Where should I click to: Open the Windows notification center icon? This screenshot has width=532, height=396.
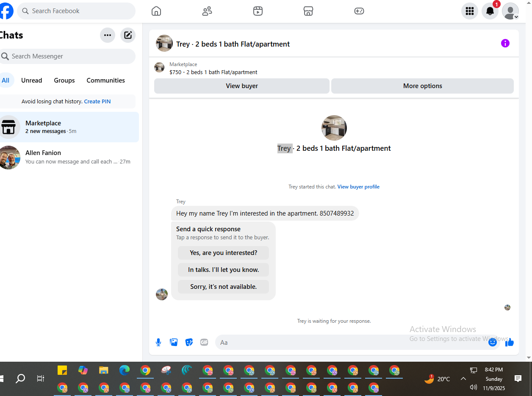518,379
